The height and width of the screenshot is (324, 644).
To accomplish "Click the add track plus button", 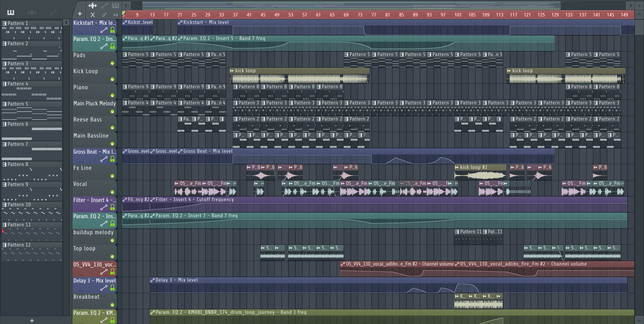I will click(80, 14).
